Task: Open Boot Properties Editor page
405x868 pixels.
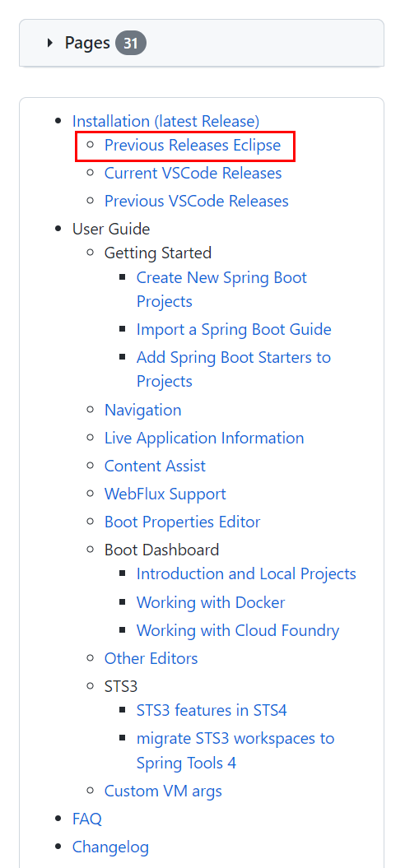Action: (x=182, y=522)
